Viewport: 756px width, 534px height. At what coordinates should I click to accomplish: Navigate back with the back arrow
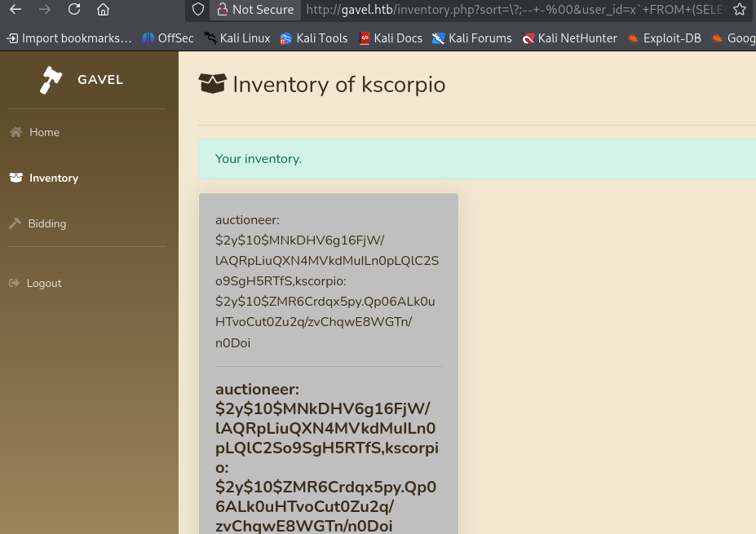tap(15, 10)
